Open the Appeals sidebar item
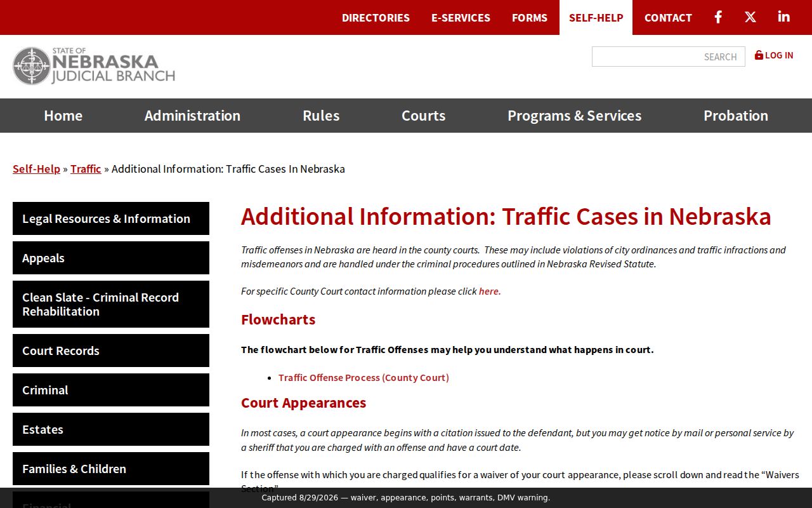The height and width of the screenshot is (508, 812). (111, 258)
